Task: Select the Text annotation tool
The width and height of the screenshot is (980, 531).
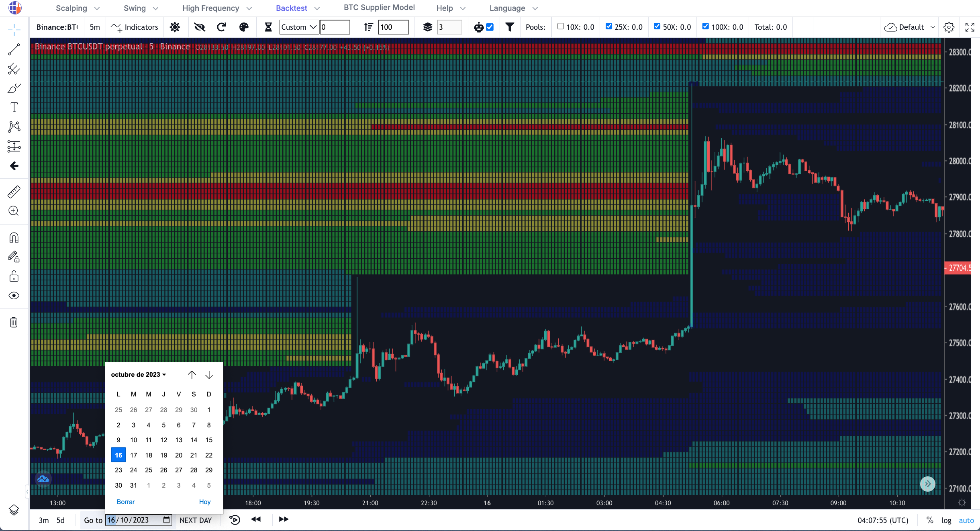Action: tap(14, 107)
